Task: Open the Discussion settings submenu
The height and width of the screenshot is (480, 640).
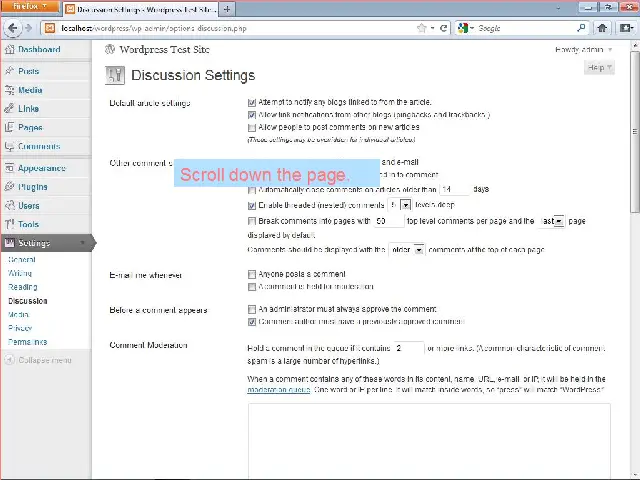Action: [28, 301]
